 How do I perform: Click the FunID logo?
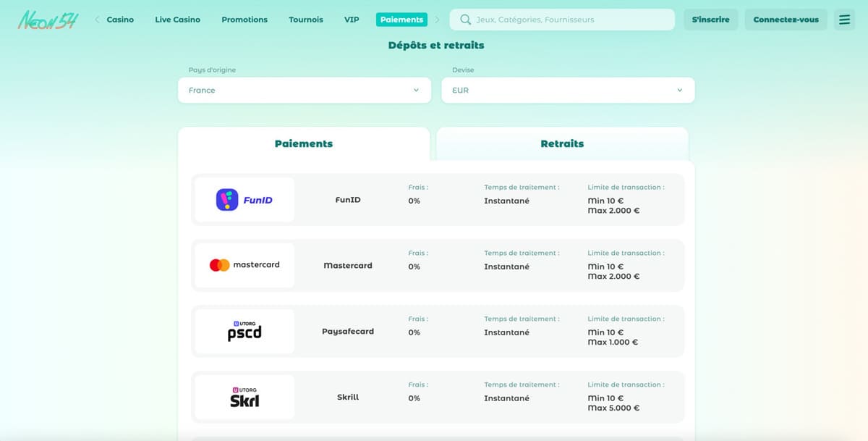pos(244,200)
